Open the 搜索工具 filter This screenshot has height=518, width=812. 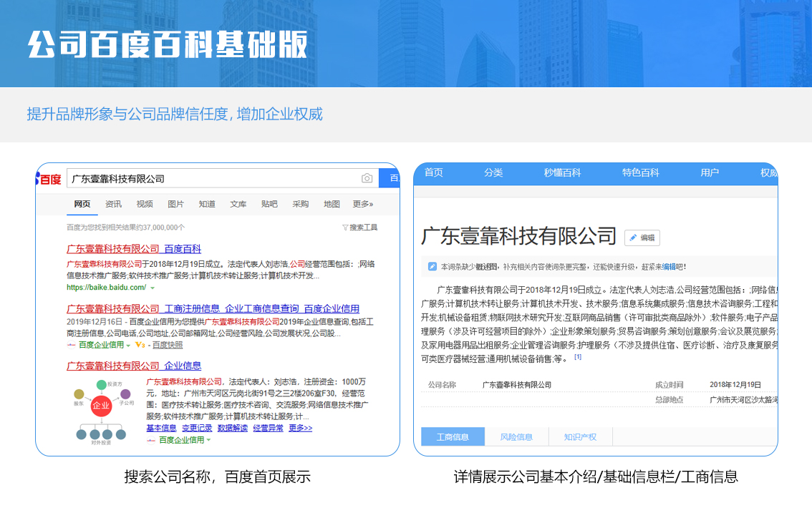360,228
